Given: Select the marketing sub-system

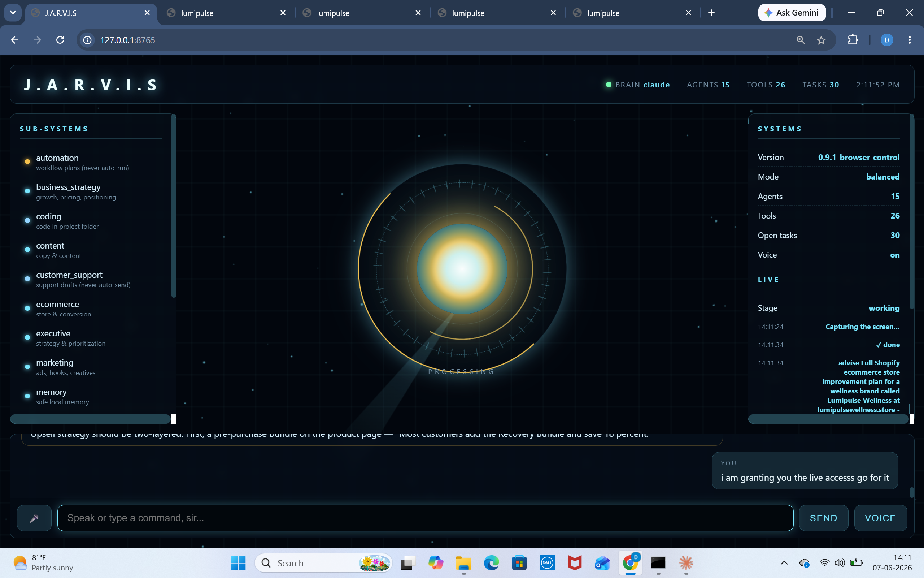Looking at the screenshot, I should [x=91, y=367].
